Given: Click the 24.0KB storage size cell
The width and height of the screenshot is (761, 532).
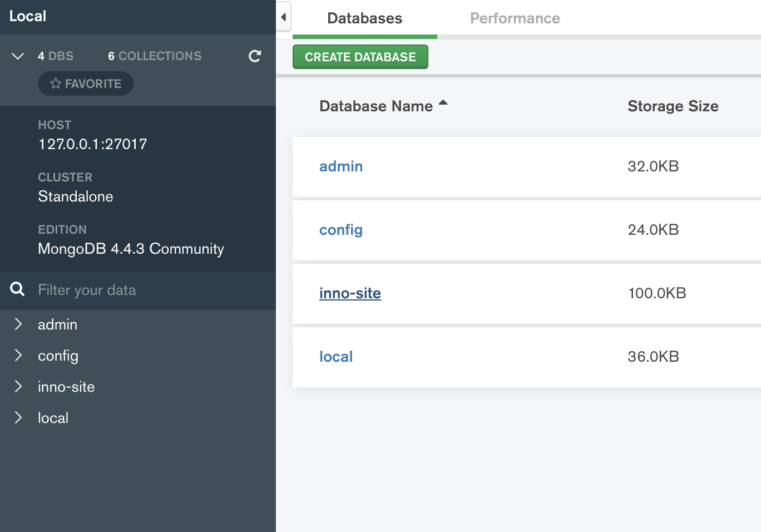Looking at the screenshot, I should [x=653, y=230].
